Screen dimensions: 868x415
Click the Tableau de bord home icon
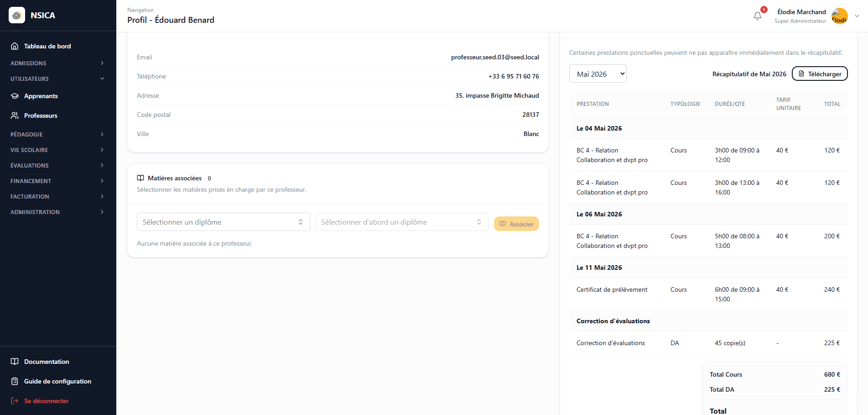pos(15,46)
